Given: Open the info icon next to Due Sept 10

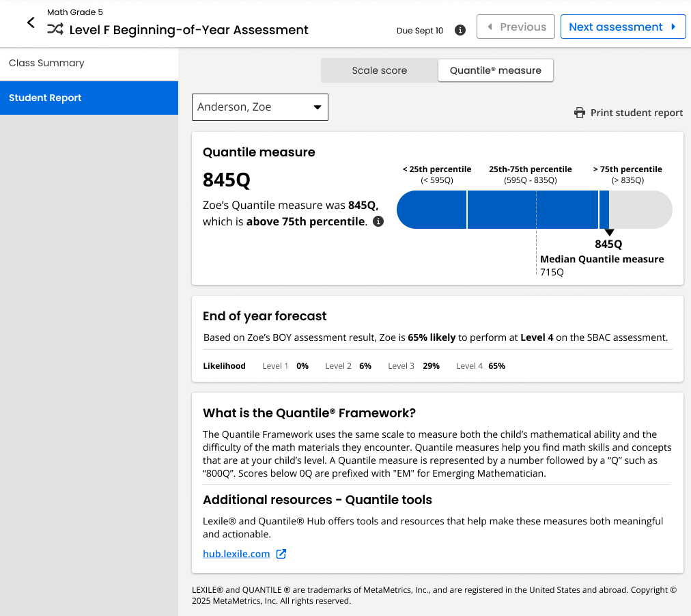Looking at the screenshot, I should (x=460, y=30).
